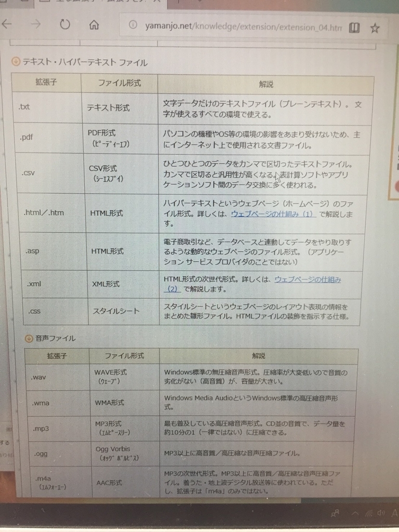Click the browser back arrow

[7, 23]
